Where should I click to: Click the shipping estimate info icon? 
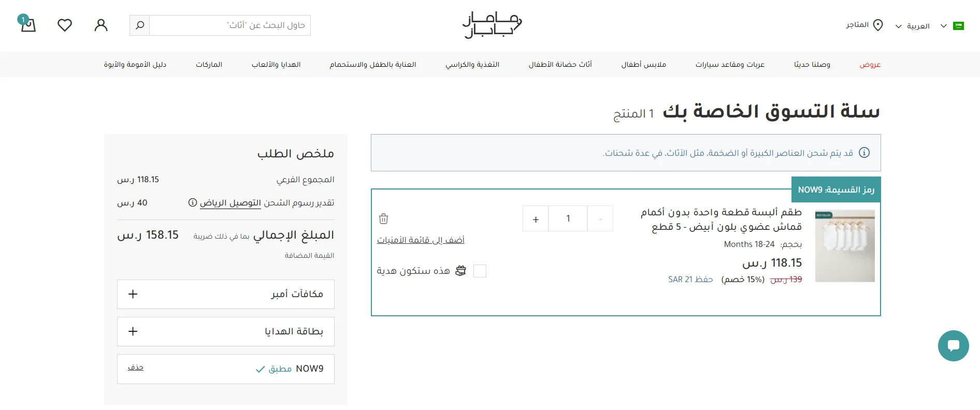[x=193, y=202]
